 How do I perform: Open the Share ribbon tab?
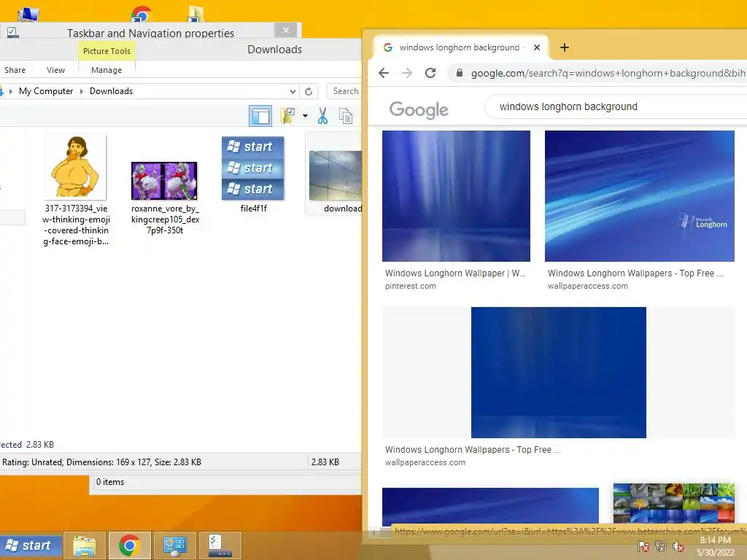pos(15,70)
